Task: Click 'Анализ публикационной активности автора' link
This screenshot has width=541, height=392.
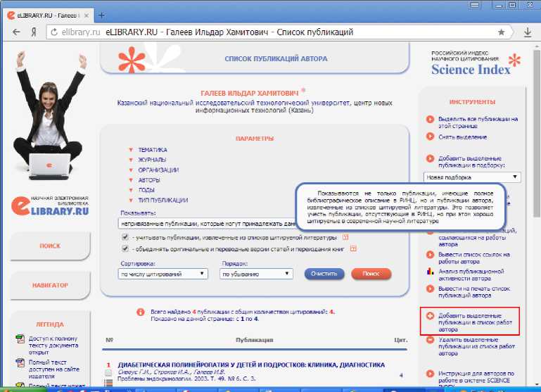Action: pos(471,274)
